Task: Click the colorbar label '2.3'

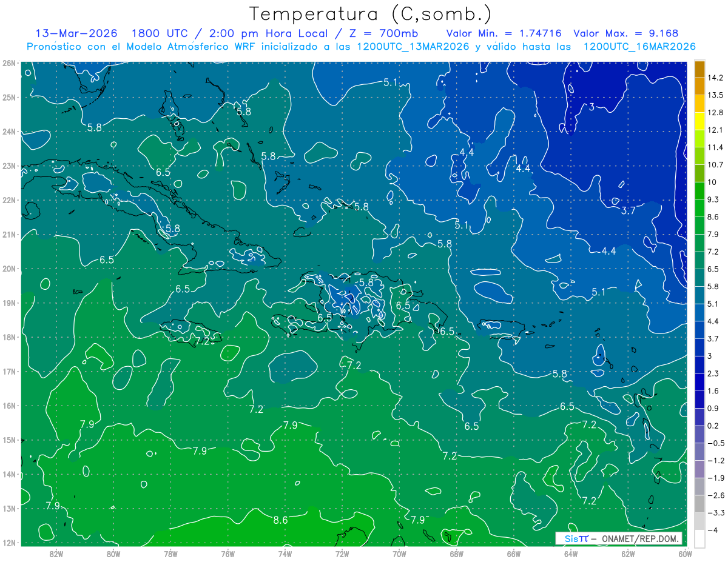Action: (713, 373)
